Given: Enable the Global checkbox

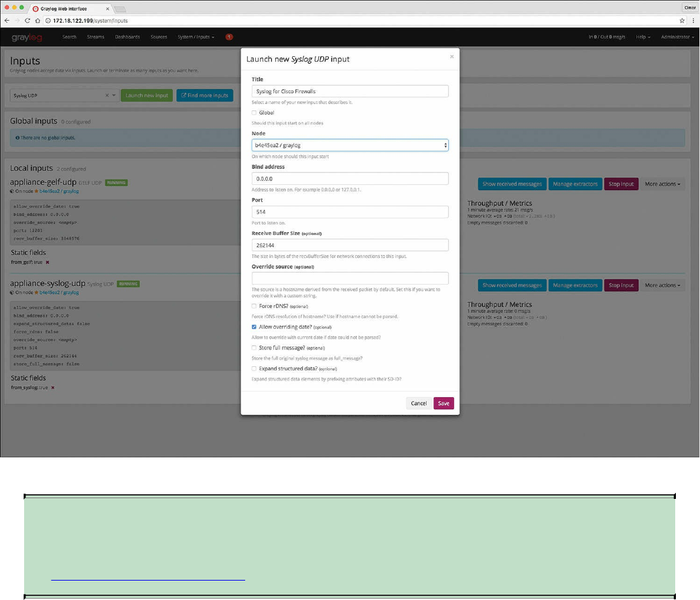Looking at the screenshot, I should (x=254, y=112).
